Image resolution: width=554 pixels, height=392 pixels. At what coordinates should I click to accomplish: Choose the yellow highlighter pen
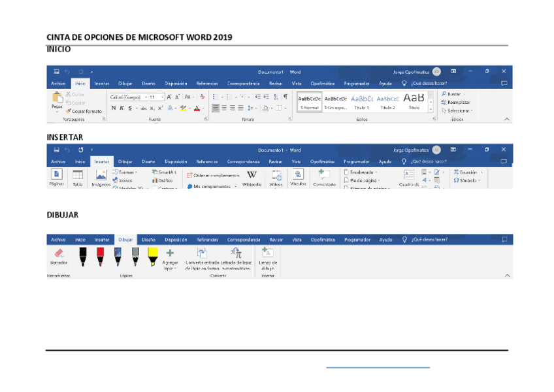click(152, 256)
